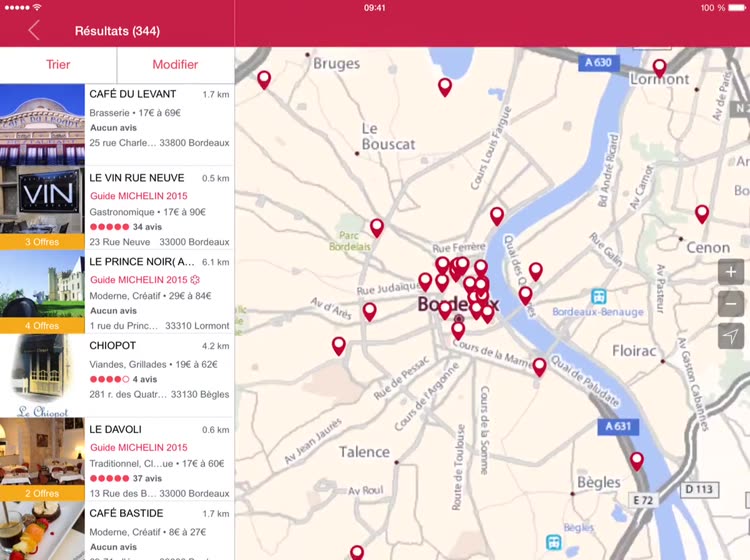Tap address 23 Rue Neuve 33000 Bordeaux
The image size is (750, 560).
159,242
